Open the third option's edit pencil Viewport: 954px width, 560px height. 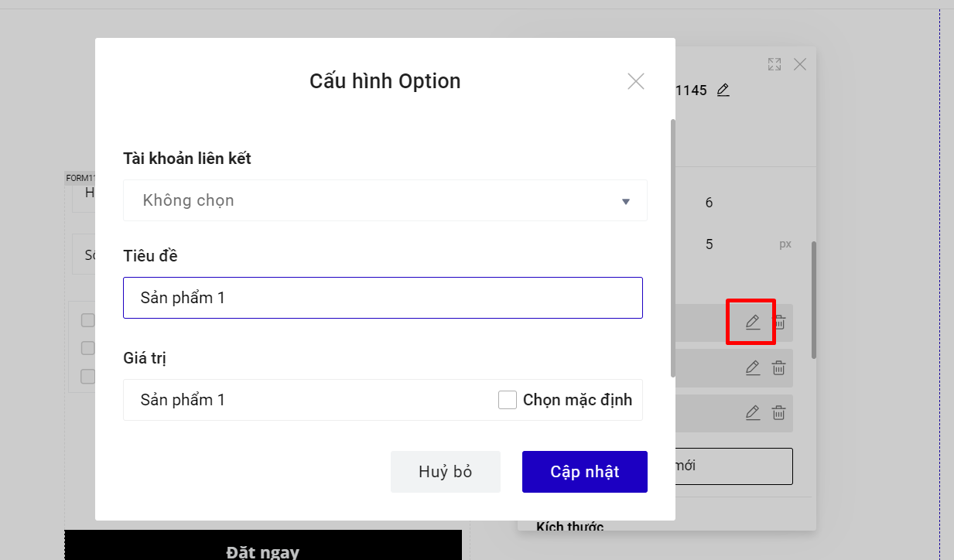click(x=752, y=413)
